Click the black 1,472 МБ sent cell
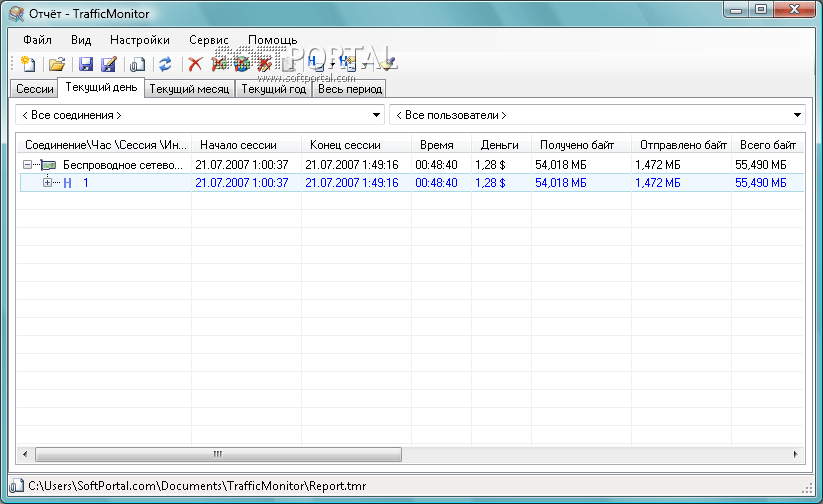Image resolution: width=823 pixels, height=504 pixels. pos(658,165)
